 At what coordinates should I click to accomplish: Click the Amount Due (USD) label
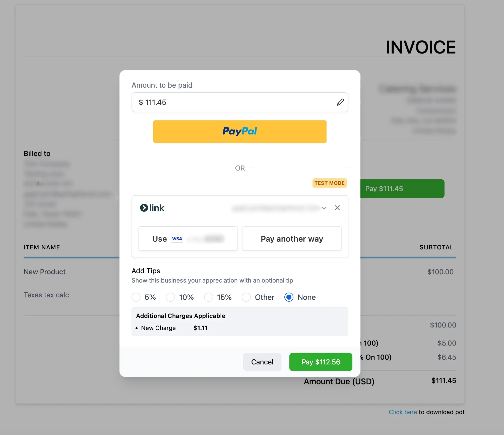point(339,382)
